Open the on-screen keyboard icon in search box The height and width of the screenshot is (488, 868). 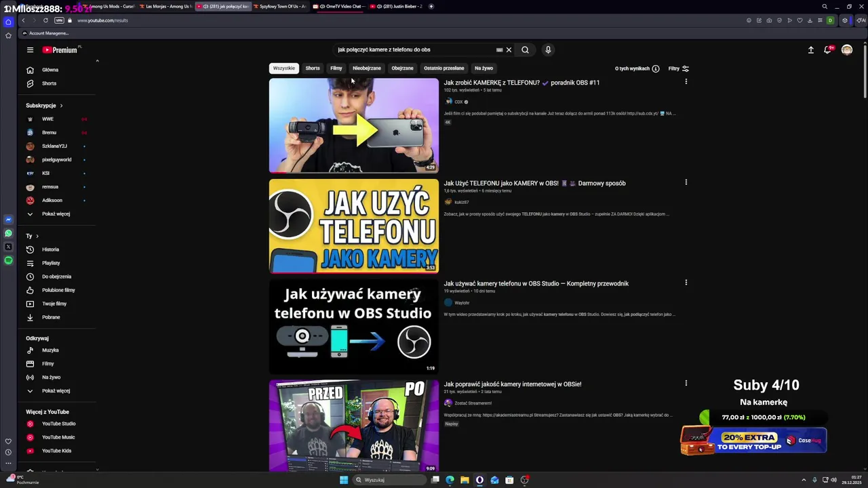(500, 49)
